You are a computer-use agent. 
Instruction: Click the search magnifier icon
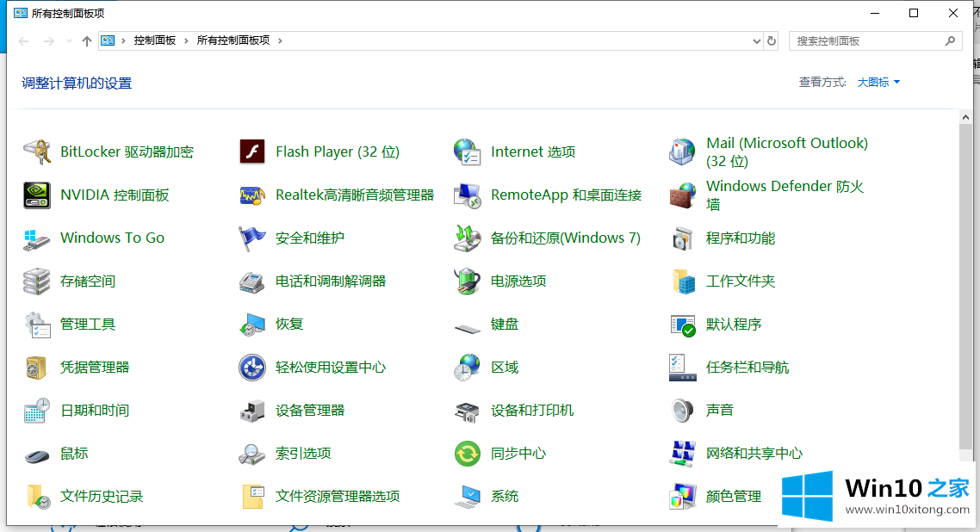950,41
